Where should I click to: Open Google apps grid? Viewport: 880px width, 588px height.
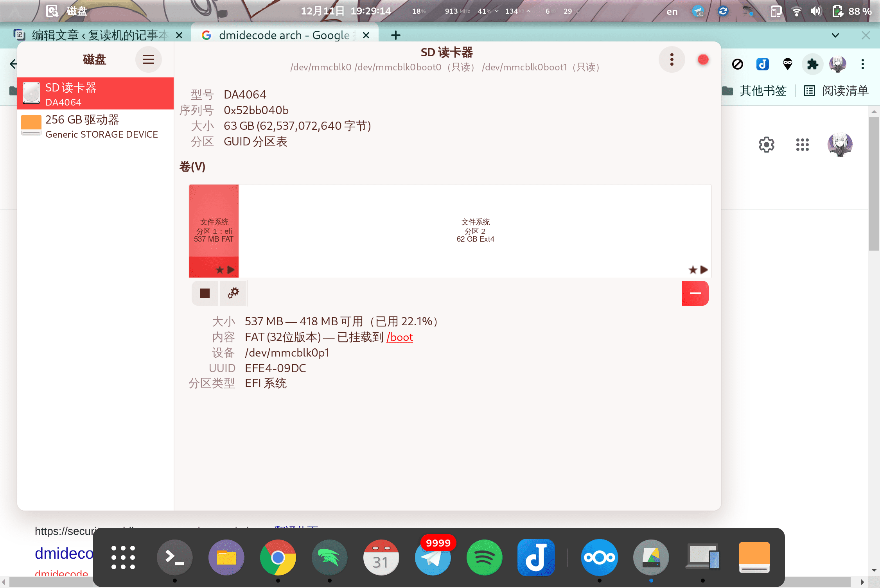point(802,145)
